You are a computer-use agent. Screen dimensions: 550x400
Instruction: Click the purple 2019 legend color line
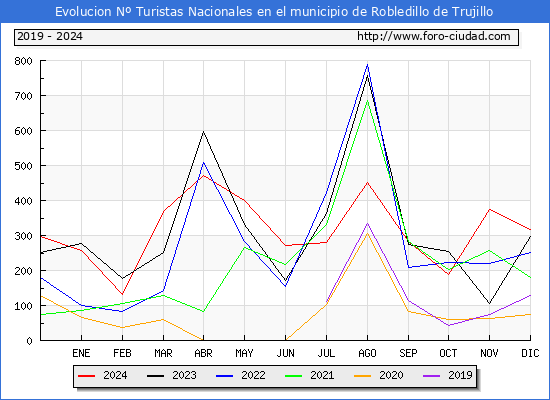(x=432, y=376)
